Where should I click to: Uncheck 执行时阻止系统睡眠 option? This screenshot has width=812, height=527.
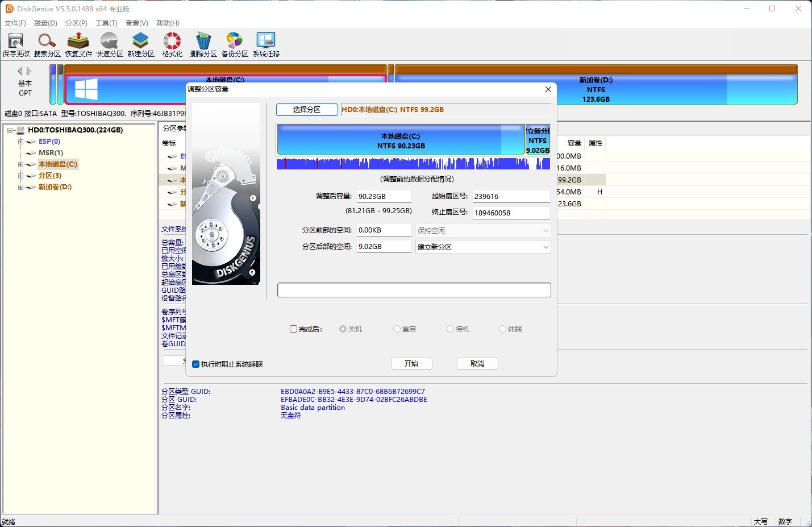[x=196, y=364]
